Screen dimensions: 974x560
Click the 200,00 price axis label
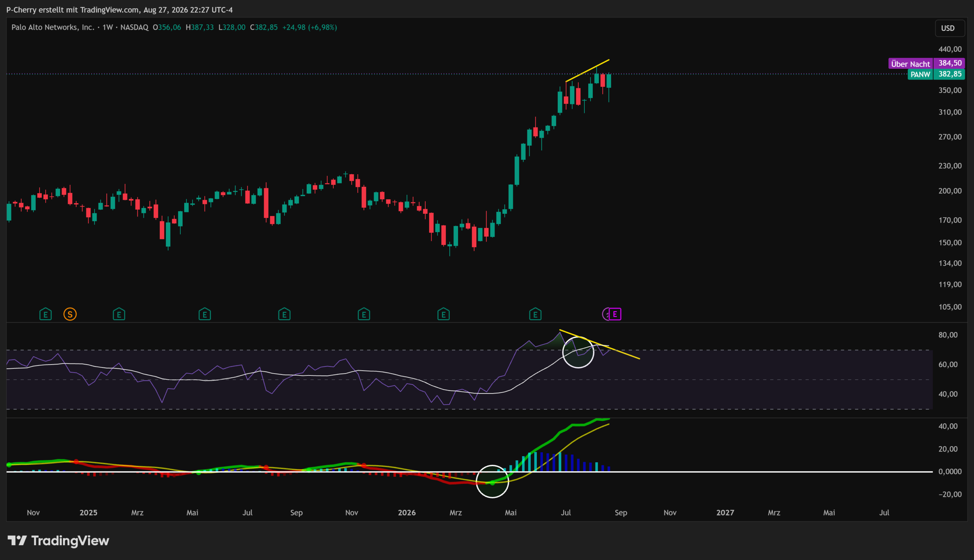(x=950, y=191)
